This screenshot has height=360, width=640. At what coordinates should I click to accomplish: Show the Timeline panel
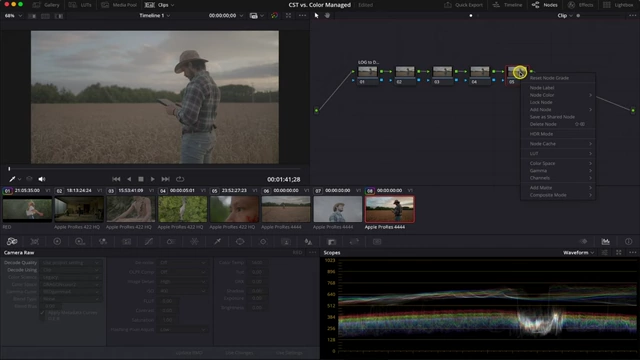tap(507, 5)
